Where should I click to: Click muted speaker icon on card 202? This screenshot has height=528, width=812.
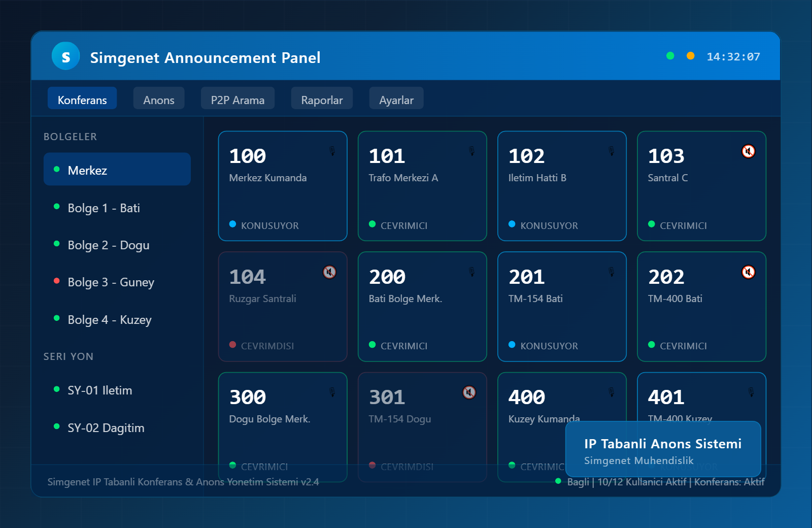tap(748, 272)
